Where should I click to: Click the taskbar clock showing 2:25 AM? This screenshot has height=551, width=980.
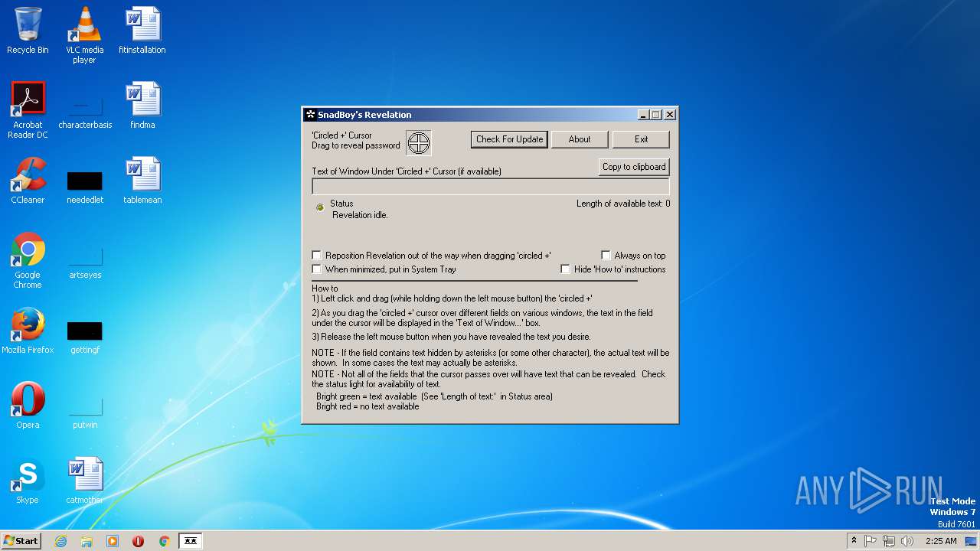click(x=941, y=541)
